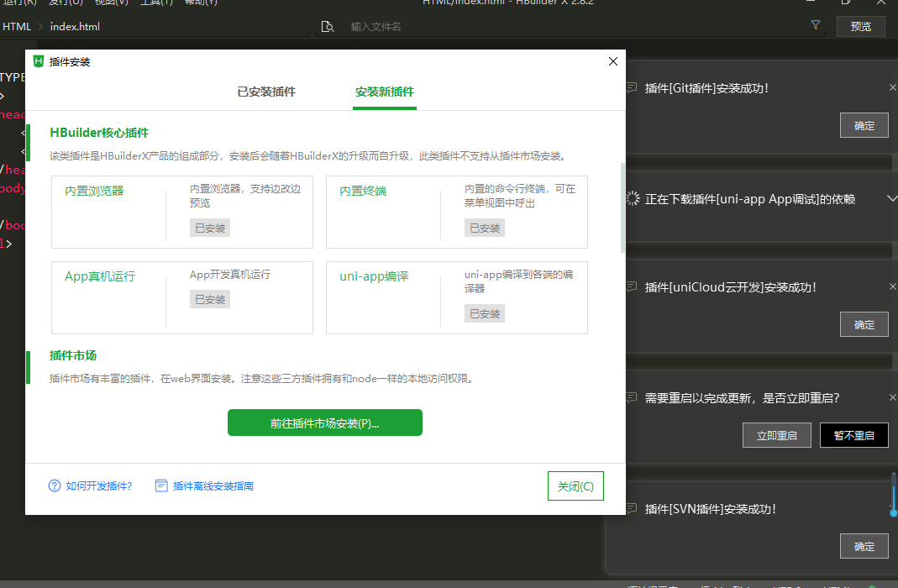This screenshot has height=588, width=898.
Task: Dismiss the uniCloud云开发 success notification
Action: coord(892,286)
